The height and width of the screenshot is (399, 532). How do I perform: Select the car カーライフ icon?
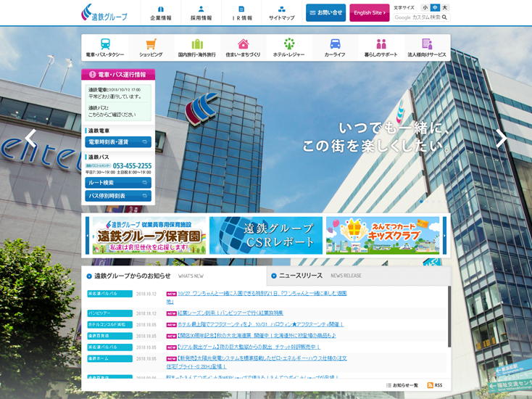pos(335,44)
